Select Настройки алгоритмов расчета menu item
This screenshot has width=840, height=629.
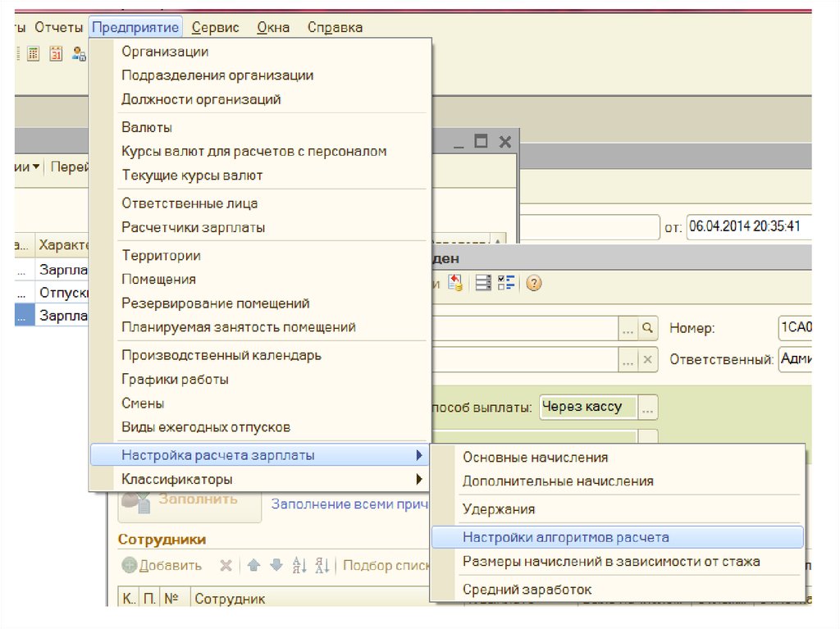[x=565, y=538]
